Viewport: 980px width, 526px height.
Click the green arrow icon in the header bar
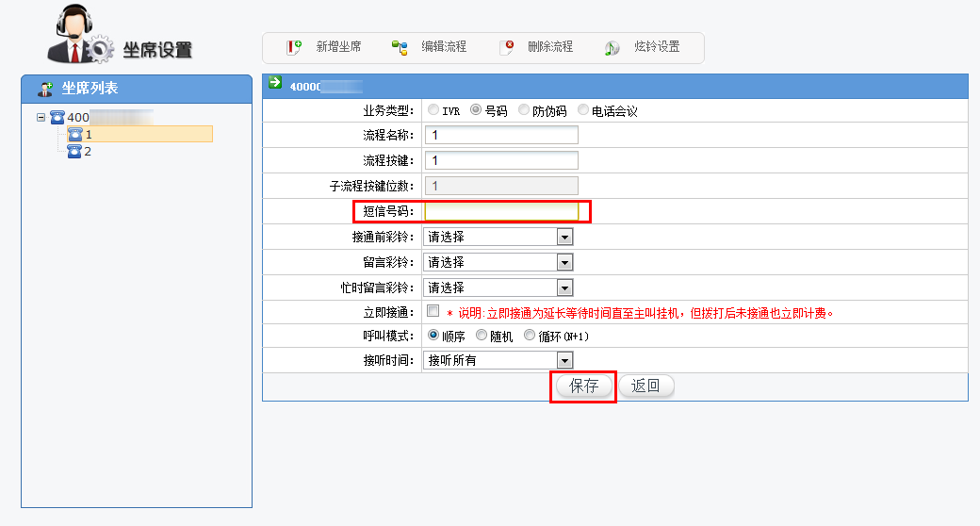coord(275,83)
